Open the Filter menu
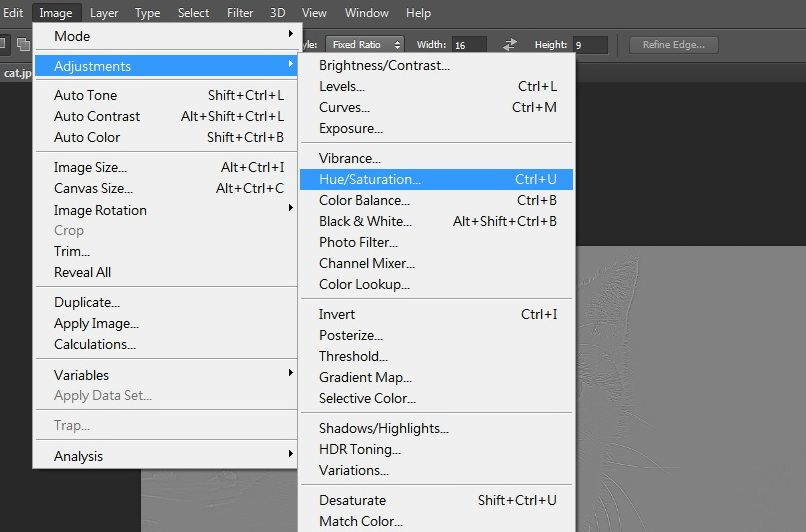 pos(240,13)
